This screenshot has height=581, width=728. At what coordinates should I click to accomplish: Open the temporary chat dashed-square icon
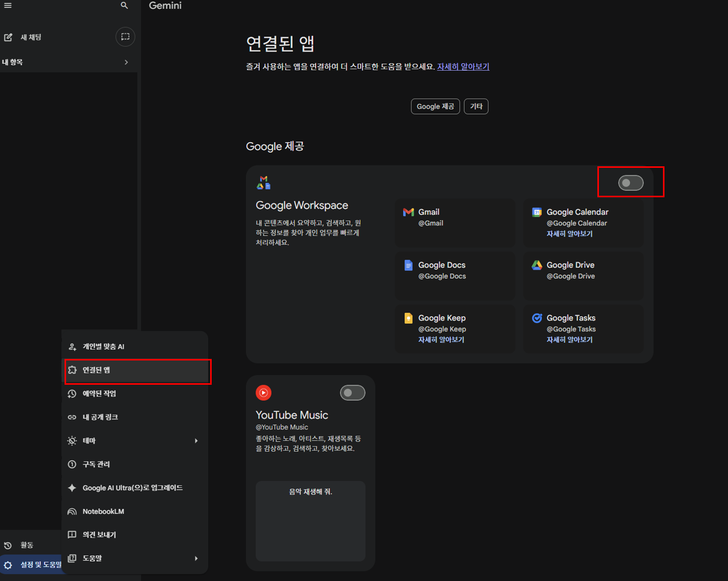(x=125, y=37)
